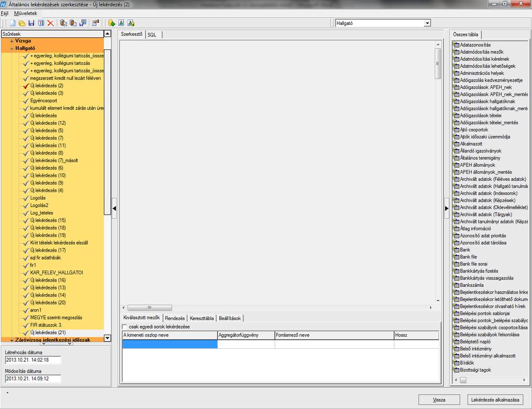Click the table icon beside Bizottsági tagok
Image resolution: width=532 pixels, height=409 pixels.
[x=456, y=371]
